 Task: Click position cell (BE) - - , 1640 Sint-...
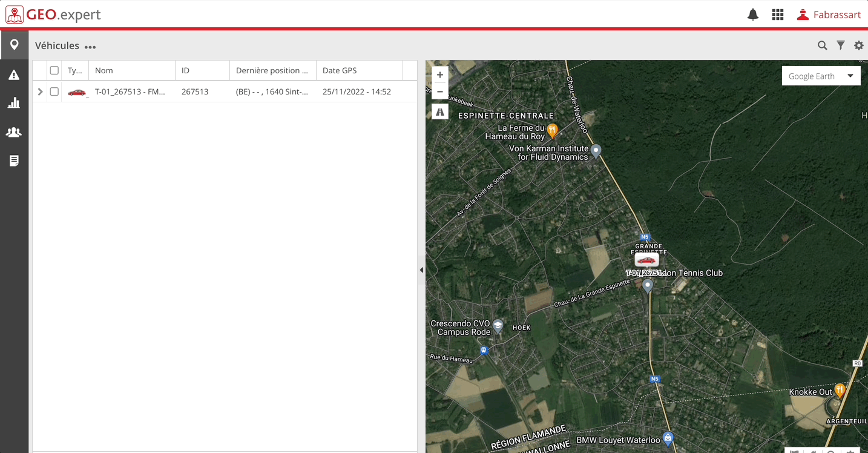coord(272,92)
